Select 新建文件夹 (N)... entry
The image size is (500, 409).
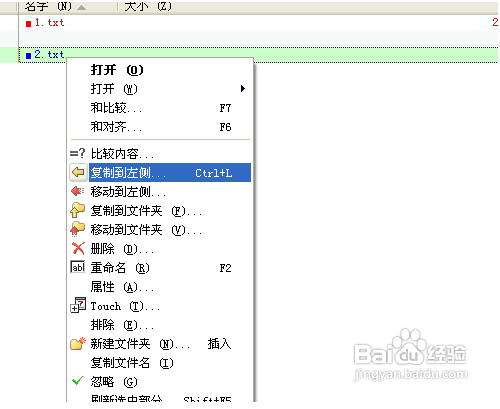click(x=160, y=343)
